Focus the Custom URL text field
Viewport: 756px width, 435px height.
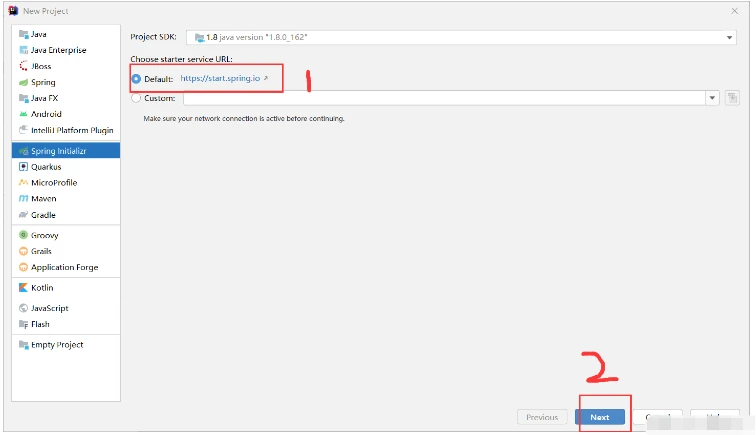[x=440, y=98]
